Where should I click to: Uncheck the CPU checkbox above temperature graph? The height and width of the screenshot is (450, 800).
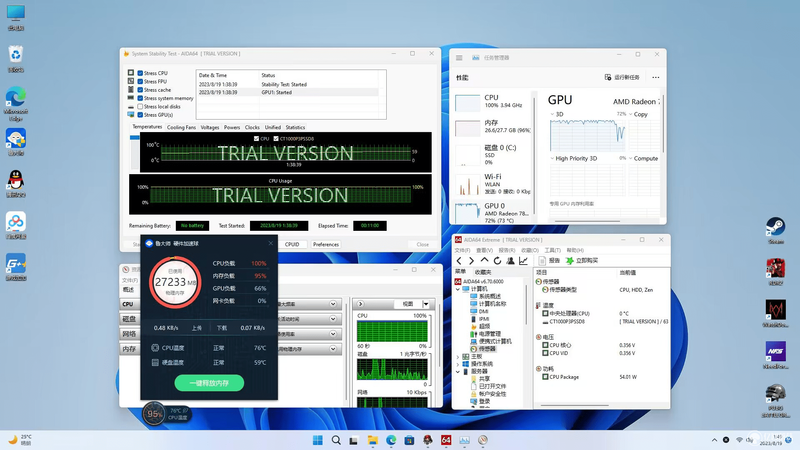pos(256,138)
